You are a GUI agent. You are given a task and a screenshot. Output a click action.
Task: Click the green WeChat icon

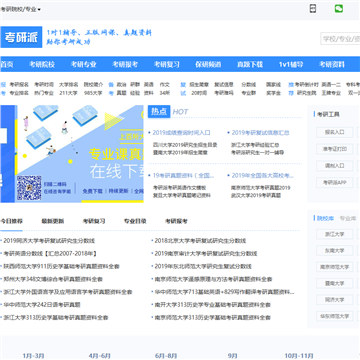click(339, 9)
